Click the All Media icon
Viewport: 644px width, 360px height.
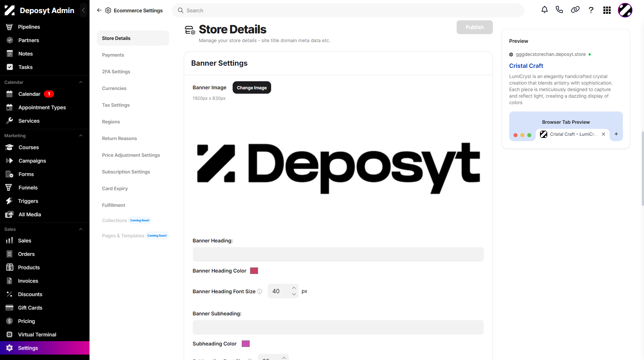[x=9, y=214]
